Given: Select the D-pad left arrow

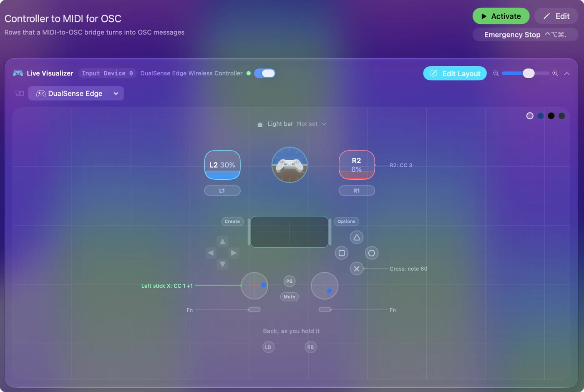Looking at the screenshot, I should [211, 253].
